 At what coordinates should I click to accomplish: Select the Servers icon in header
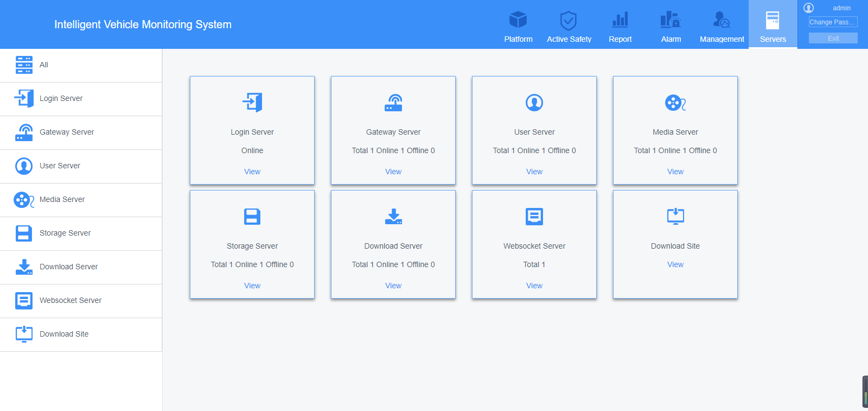[x=773, y=20]
